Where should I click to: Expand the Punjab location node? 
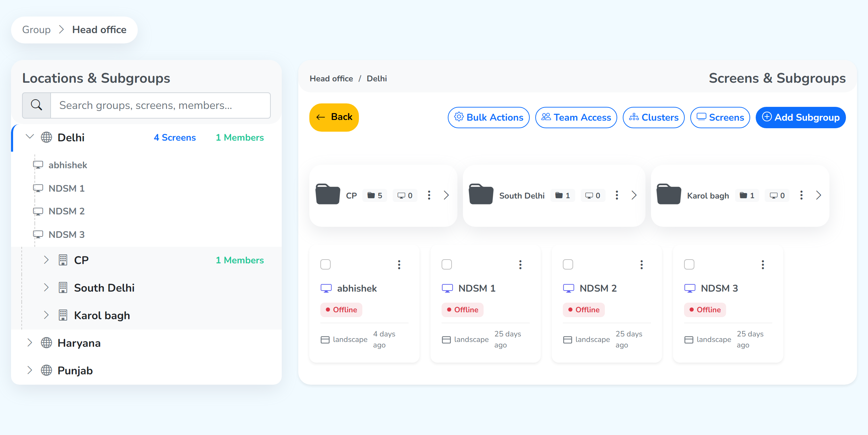tap(30, 370)
